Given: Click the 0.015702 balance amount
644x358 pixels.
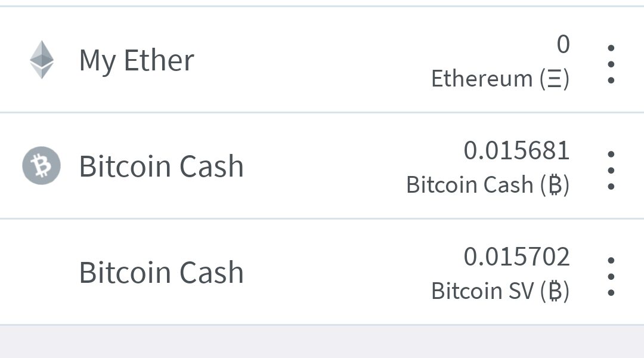Looking at the screenshot, I should point(516,257).
